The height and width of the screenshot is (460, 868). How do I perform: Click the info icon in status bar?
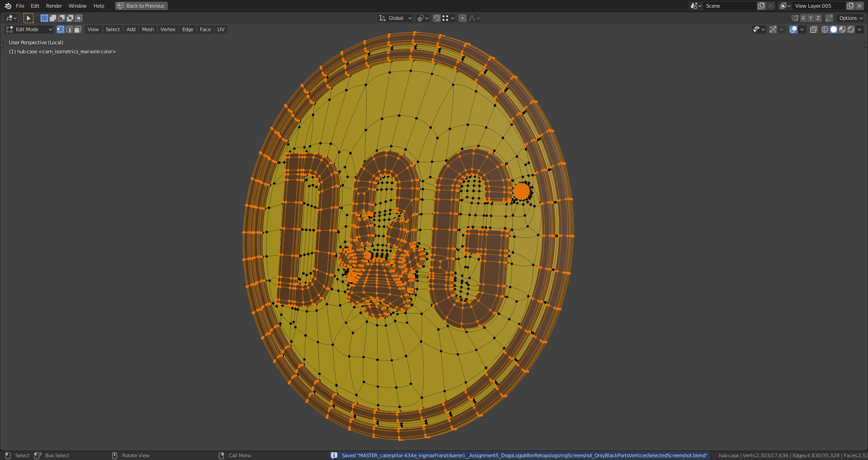(334, 455)
